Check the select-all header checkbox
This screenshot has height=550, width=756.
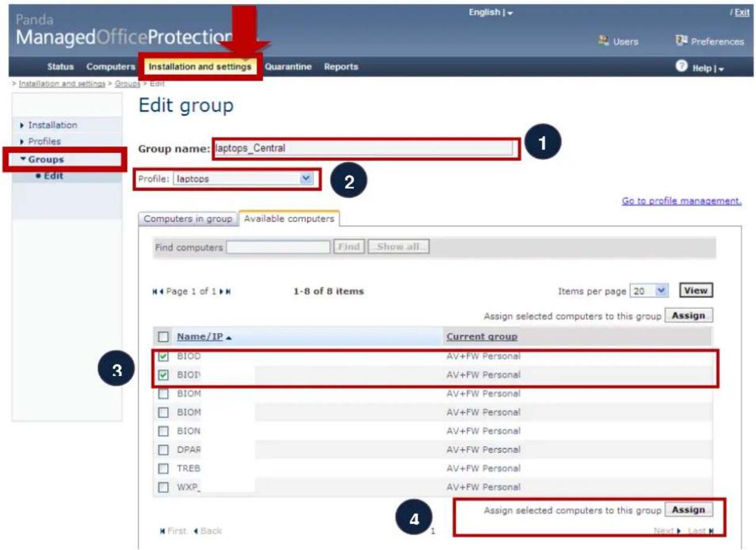click(x=164, y=337)
